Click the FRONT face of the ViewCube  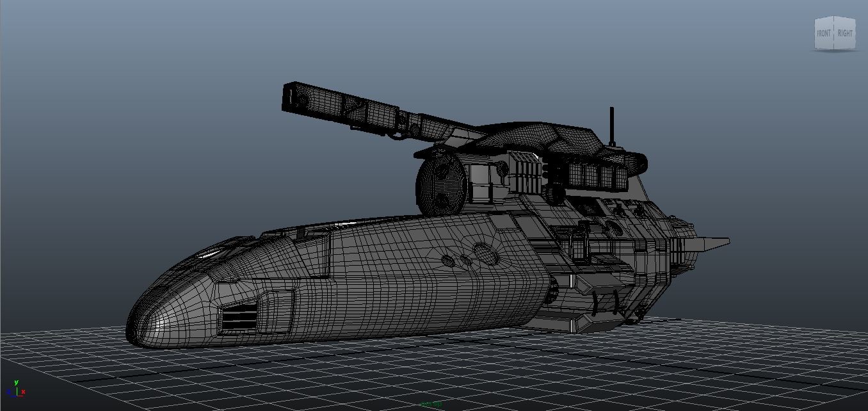click(x=824, y=32)
